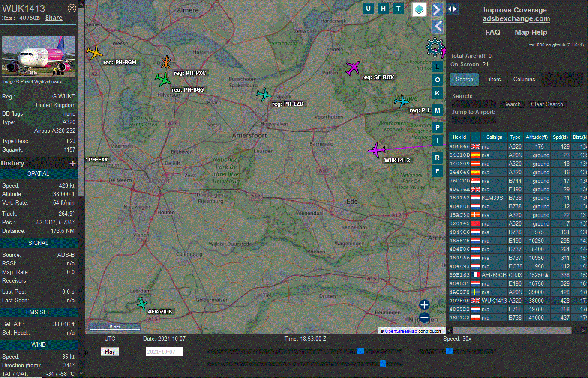Switch to the Filters tab
Screen dimensions: 588x378
493,79
